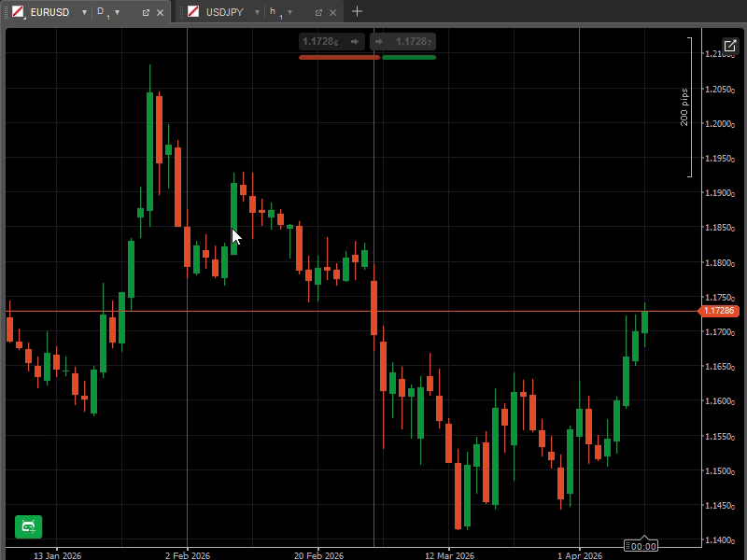Pop out the USDJPY tab window
This screenshot has width=747, height=560.
(318, 12)
